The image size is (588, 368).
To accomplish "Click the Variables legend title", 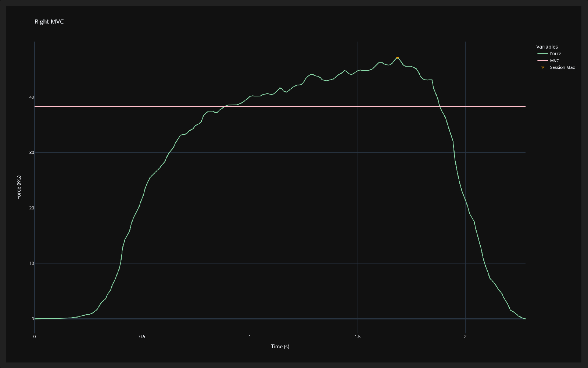I will point(547,47).
